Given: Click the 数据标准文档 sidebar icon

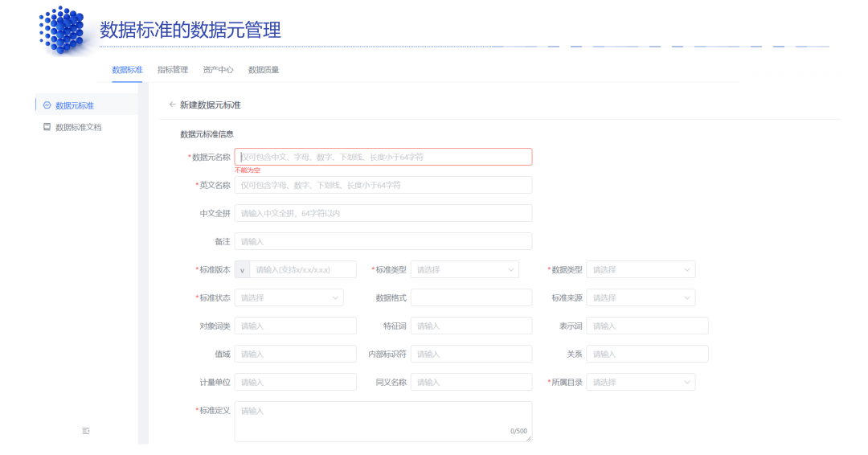Looking at the screenshot, I should coord(47,127).
